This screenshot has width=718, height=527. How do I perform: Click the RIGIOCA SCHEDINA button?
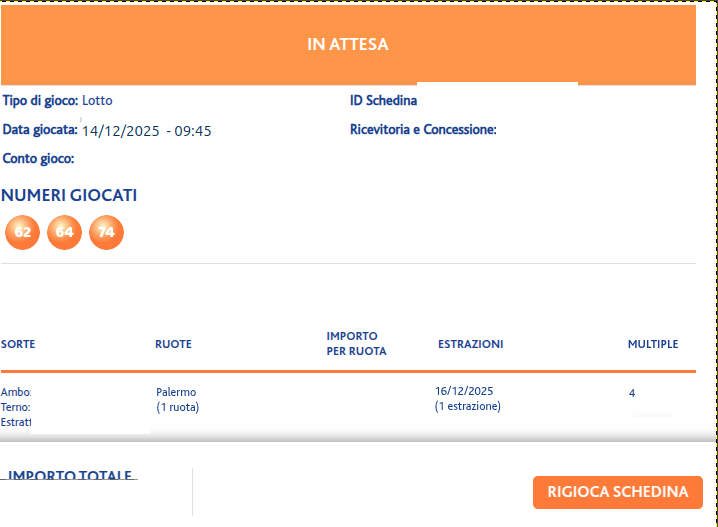pyautogui.click(x=618, y=492)
